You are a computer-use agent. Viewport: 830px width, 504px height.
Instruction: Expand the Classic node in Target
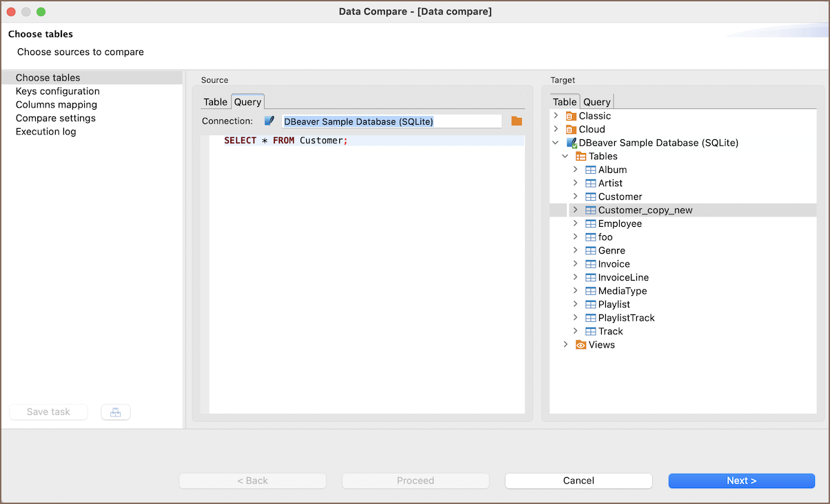[x=556, y=116]
